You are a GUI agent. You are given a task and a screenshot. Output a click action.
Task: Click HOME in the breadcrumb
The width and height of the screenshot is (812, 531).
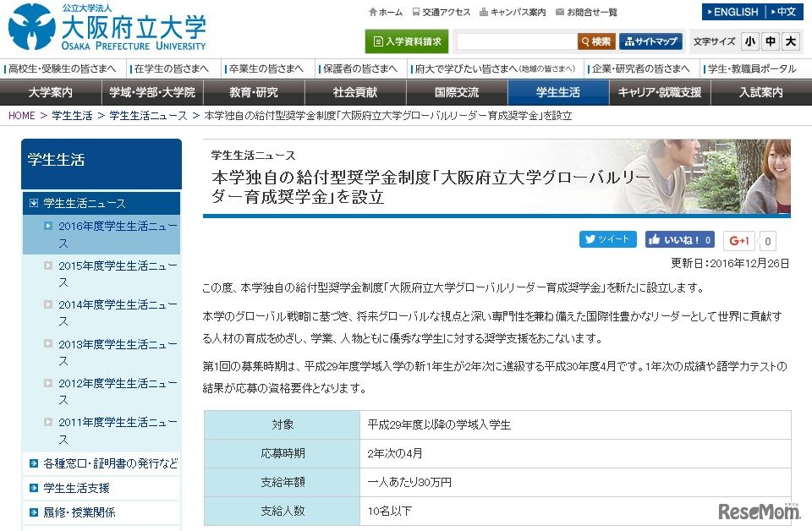[x=22, y=115]
